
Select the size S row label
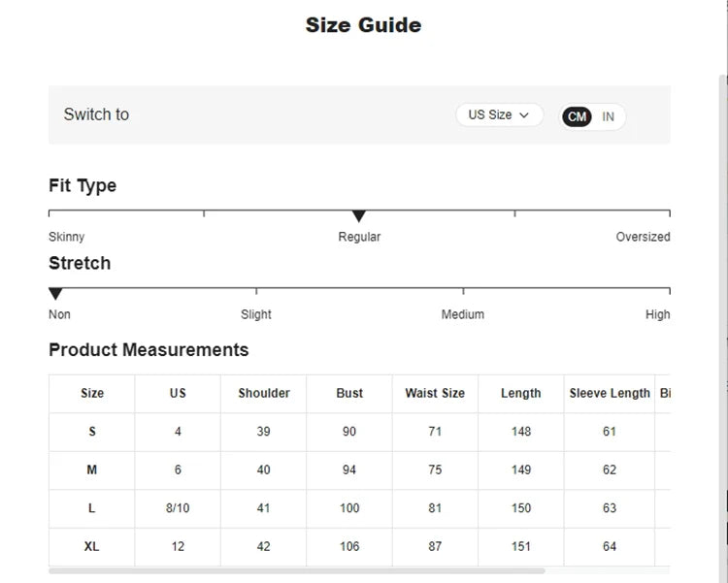point(92,432)
